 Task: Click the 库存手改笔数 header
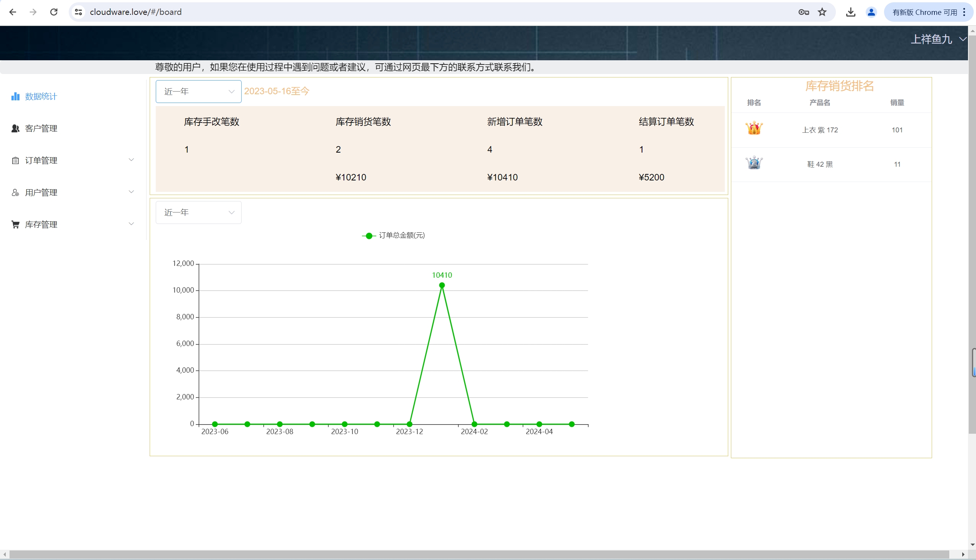(x=211, y=122)
